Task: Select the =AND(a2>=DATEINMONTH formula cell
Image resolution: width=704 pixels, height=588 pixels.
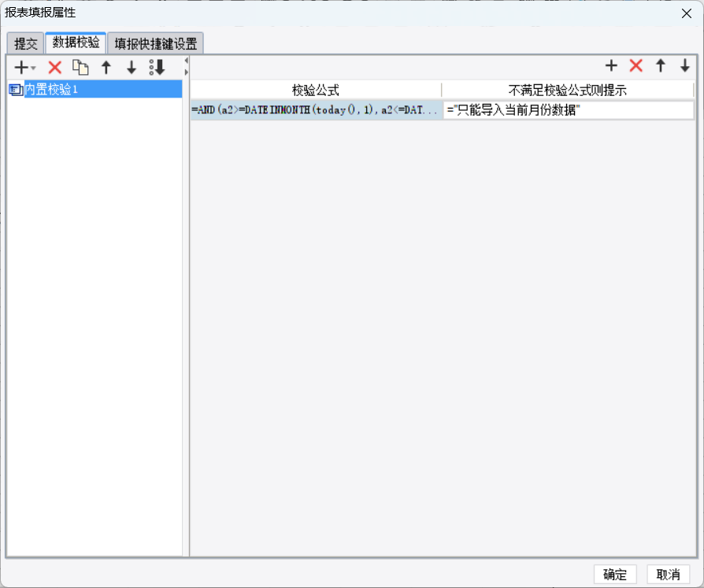Action: click(317, 110)
